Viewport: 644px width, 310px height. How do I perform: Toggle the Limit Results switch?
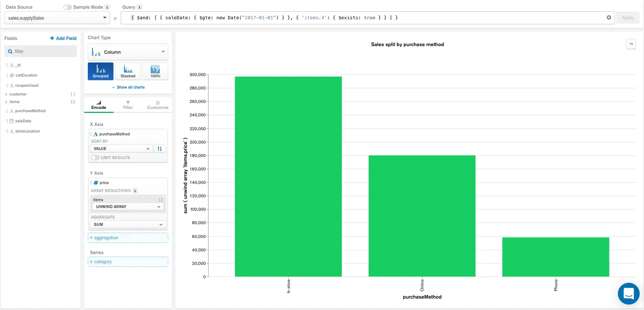click(95, 158)
